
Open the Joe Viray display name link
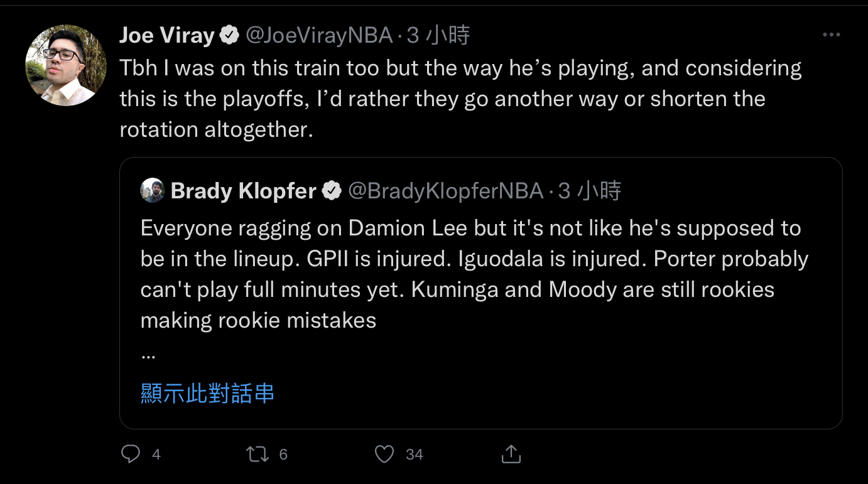tap(166, 36)
